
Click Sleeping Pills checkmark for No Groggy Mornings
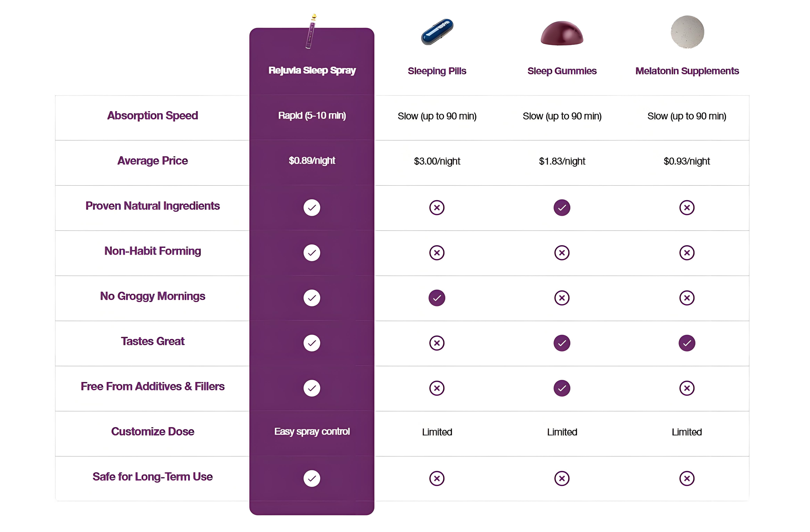coord(437,298)
